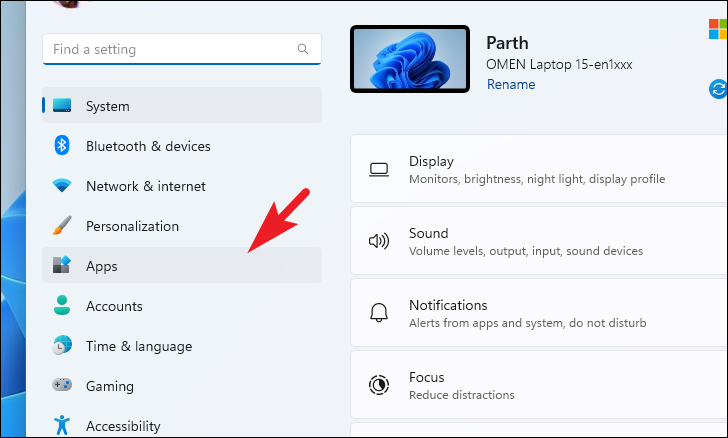This screenshot has width=728, height=438.
Task: Open the Focus settings card
Action: click(x=539, y=385)
